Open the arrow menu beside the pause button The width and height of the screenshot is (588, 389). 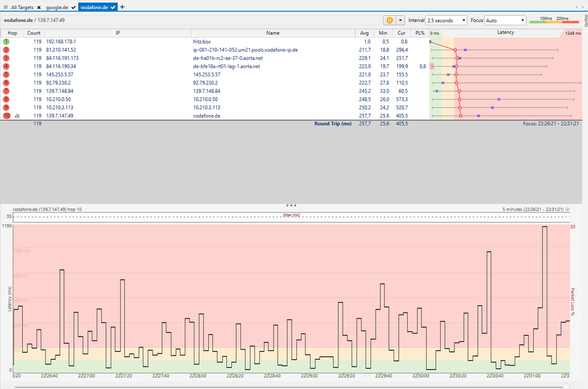[x=401, y=20]
